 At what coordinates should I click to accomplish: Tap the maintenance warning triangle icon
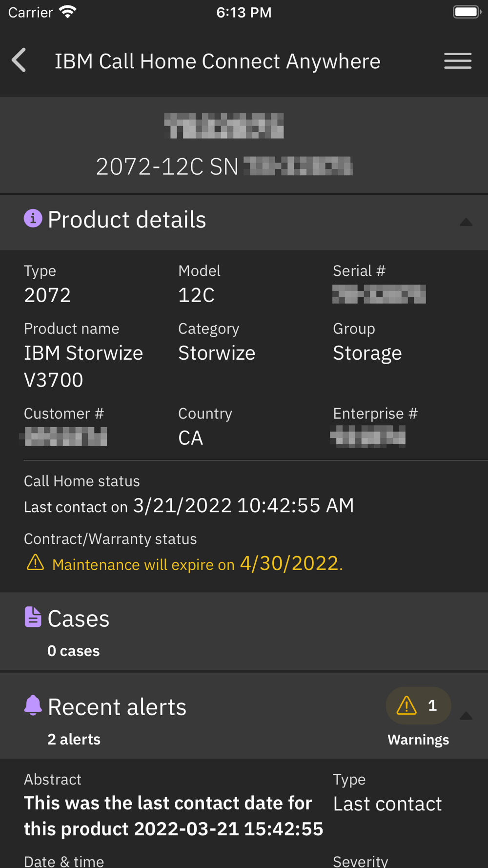35,562
